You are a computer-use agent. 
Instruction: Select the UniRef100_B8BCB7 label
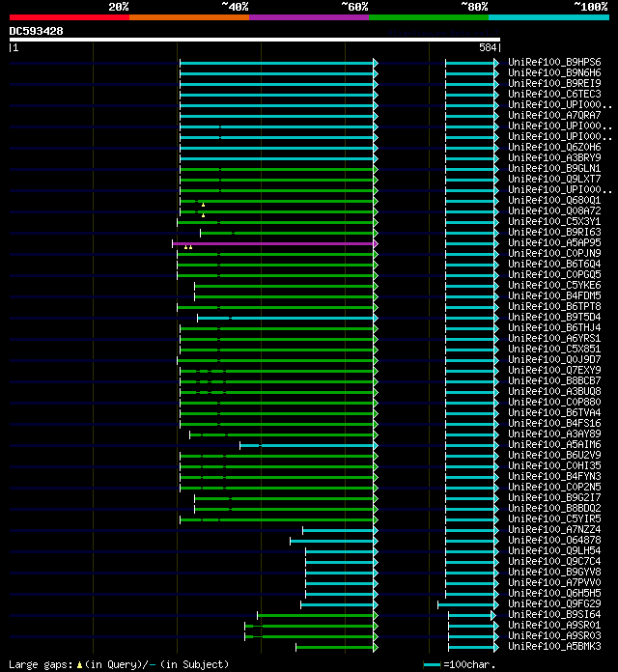pos(554,381)
